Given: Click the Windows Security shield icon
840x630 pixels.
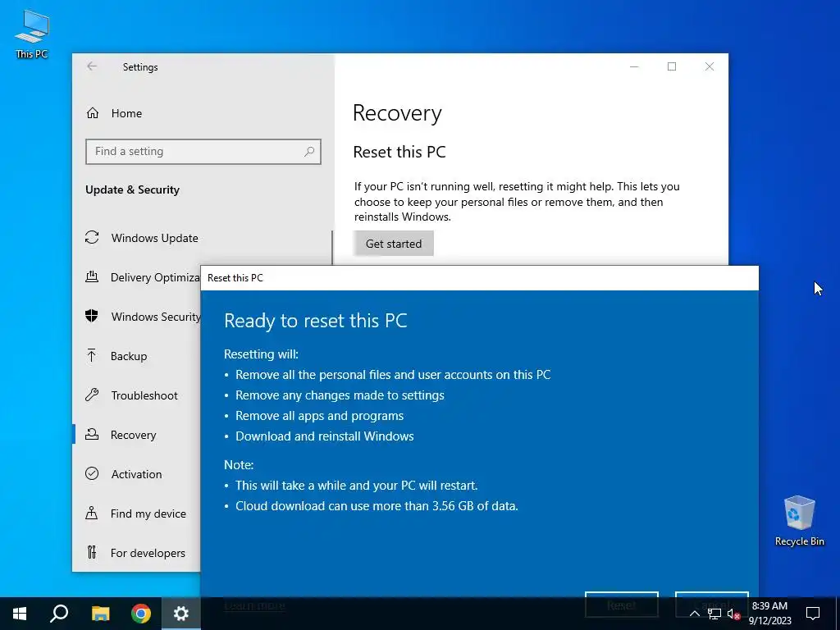Looking at the screenshot, I should pyautogui.click(x=92, y=316).
